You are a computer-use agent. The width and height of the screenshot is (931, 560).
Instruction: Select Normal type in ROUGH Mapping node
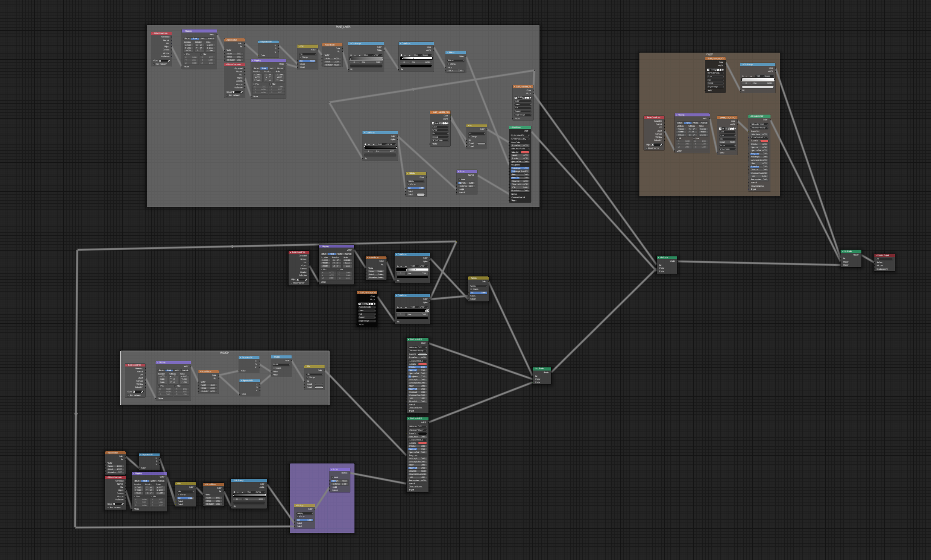pos(185,370)
